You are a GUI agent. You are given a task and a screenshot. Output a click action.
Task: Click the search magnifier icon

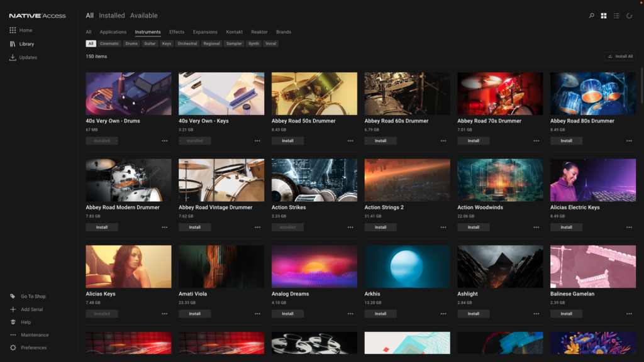click(591, 16)
